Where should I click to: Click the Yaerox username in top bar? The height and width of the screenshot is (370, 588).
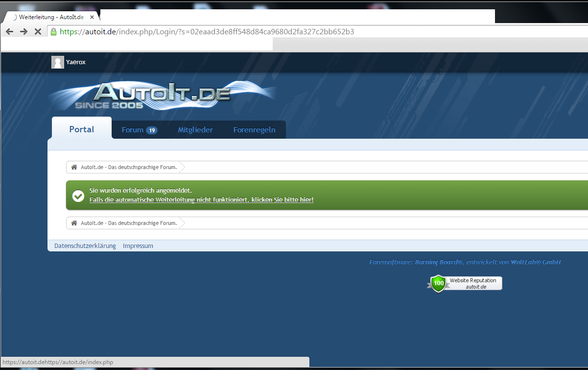76,62
